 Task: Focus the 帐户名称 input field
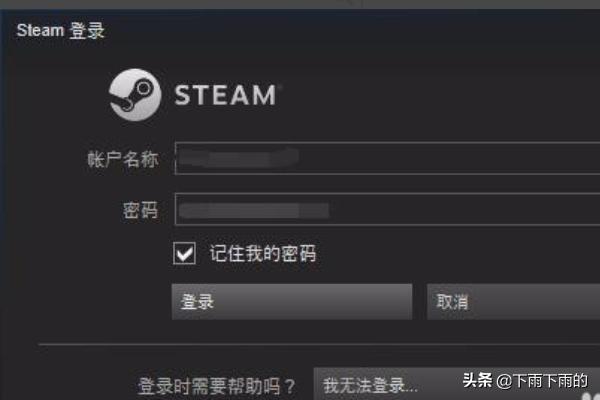387,158
